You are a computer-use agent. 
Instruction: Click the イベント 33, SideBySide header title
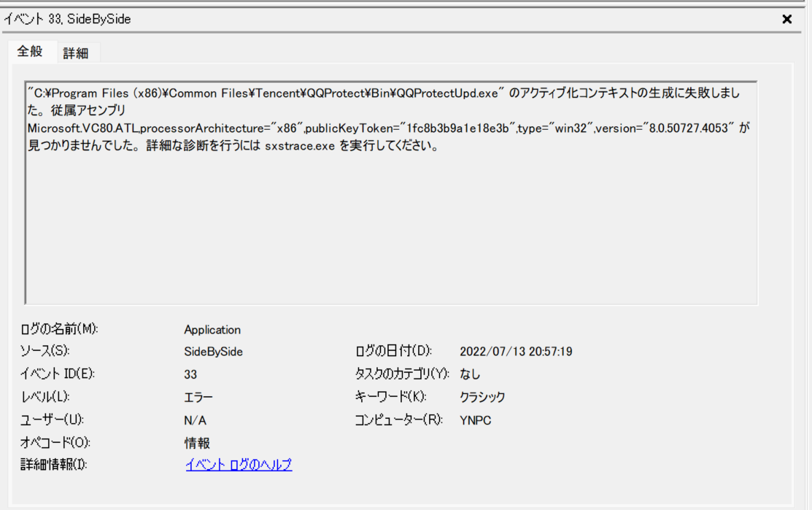(x=67, y=19)
